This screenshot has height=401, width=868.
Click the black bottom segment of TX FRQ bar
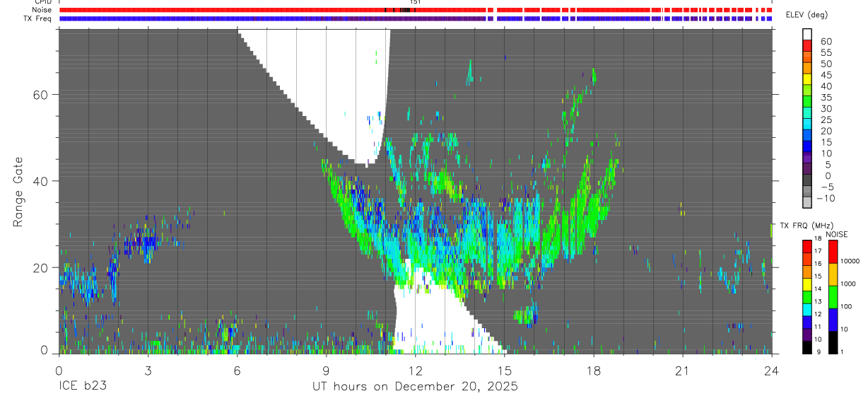pyautogui.click(x=807, y=347)
